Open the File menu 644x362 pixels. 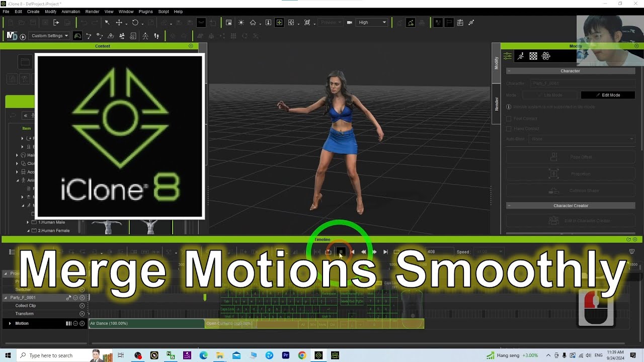tap(6, 12)
